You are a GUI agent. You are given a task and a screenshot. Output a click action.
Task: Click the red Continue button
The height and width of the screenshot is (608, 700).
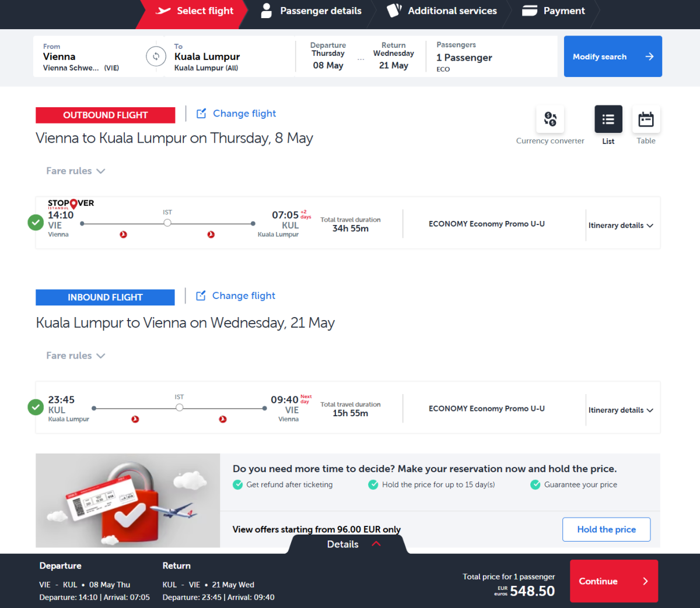coord(613,581)
